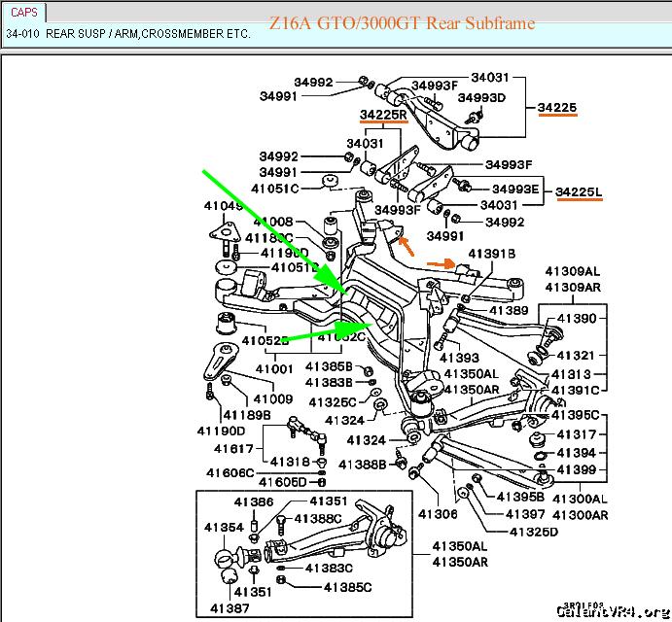This screenshot has height=622, width=672.
Task: Click the 34-010 REAR SUSP section heading
Action: 127,34
